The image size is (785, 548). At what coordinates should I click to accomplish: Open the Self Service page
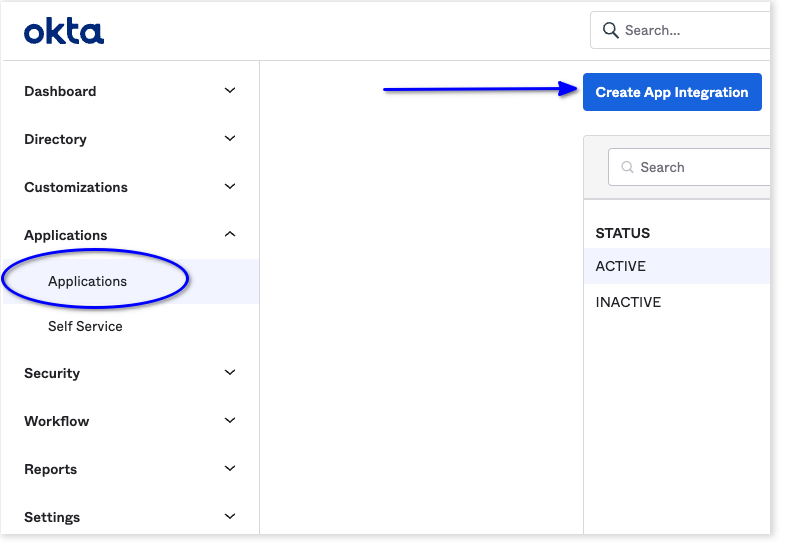pyautogui.click(x=85, y=327)
